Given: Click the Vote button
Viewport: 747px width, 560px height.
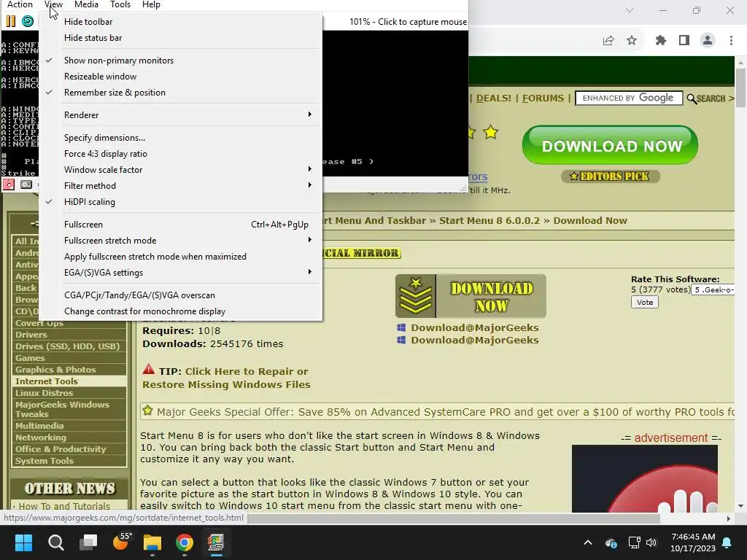Looking at the screenshot, I should (645, 303).
